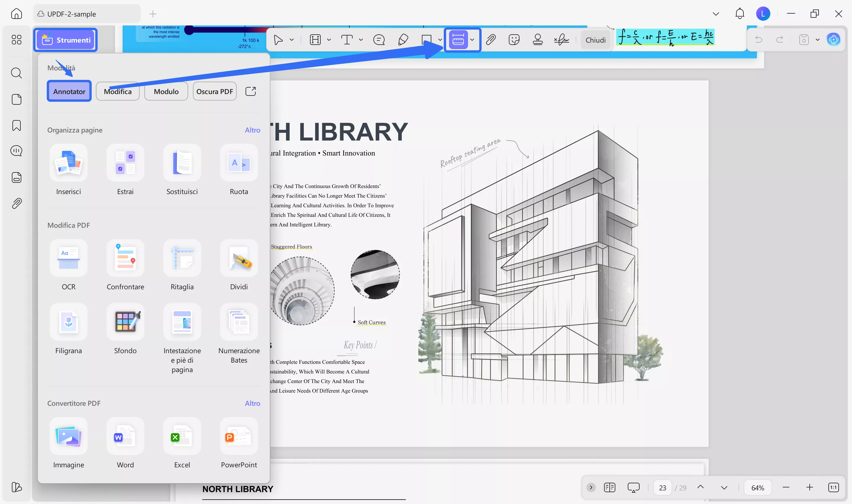Open the Ritaglia crop tool
852x504 pixels.
click(x=182, y=258)
